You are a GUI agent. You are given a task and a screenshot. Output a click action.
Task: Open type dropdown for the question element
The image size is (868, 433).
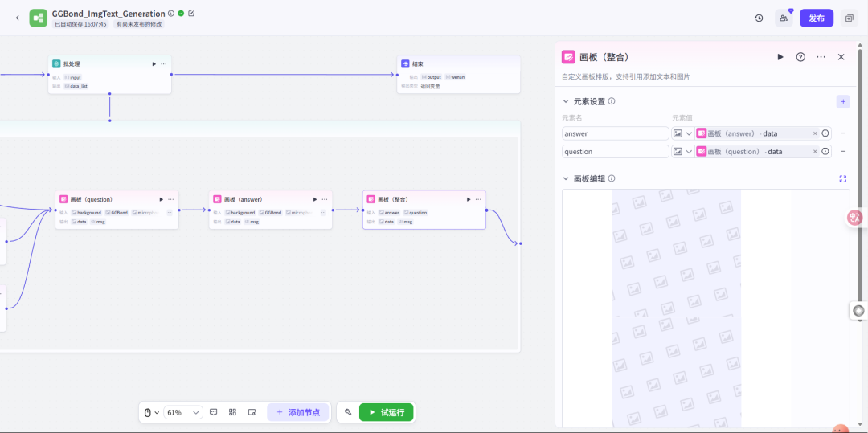tap(683, 152)
